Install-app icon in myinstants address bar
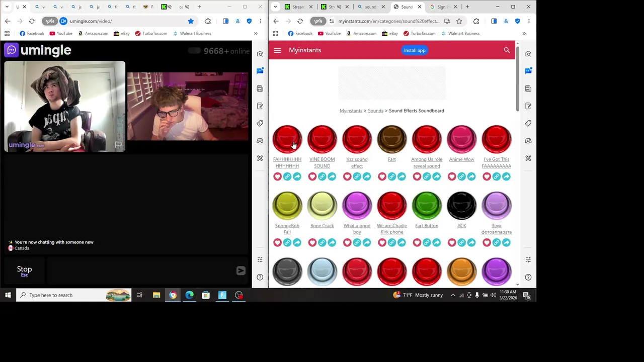Screen dimensions: 644x362 tap(447, 21)
